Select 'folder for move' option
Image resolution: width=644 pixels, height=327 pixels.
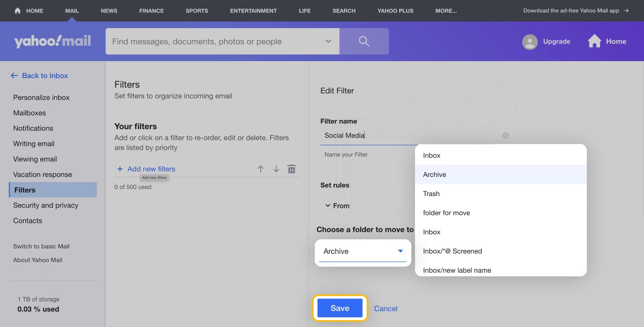[501, 213]
